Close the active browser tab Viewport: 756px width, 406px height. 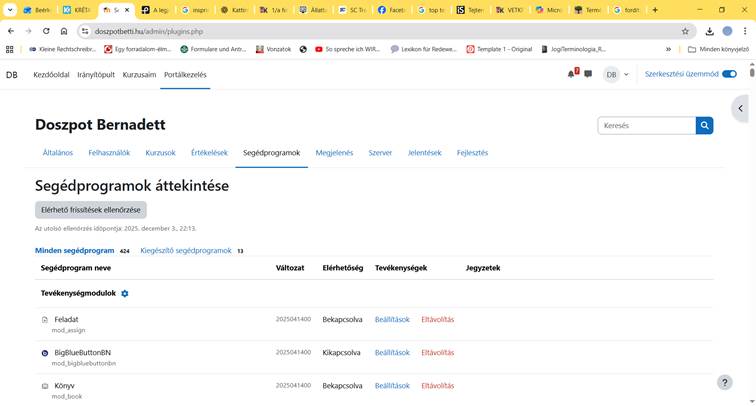click(x=127, y=10)
